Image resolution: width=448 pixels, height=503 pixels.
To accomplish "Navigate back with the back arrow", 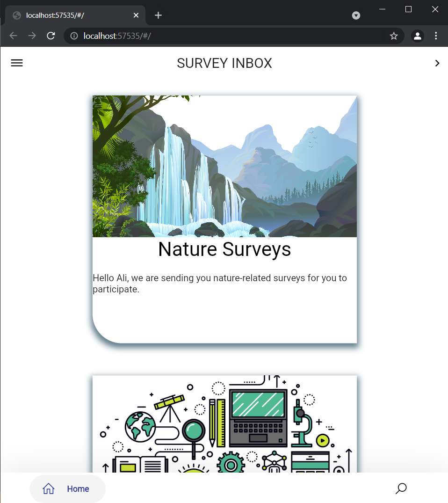I will pyautogui.click(x=13, y=36).
